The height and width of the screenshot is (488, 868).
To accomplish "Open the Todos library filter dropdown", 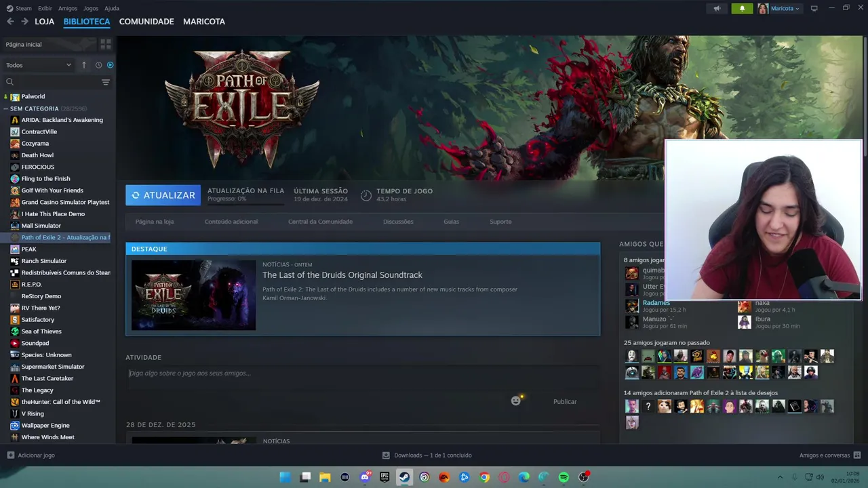I will pos(39,65).
